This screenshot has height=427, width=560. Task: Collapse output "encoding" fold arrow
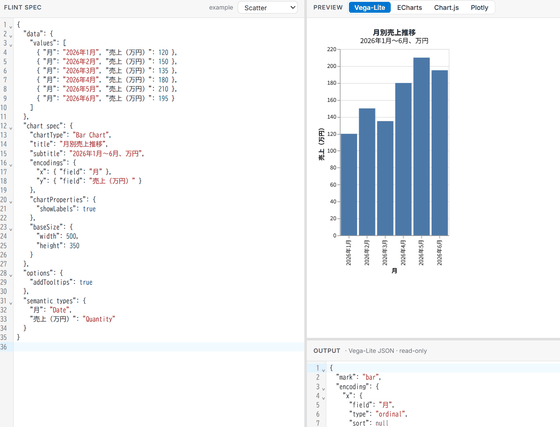click(x=324, y=388)
